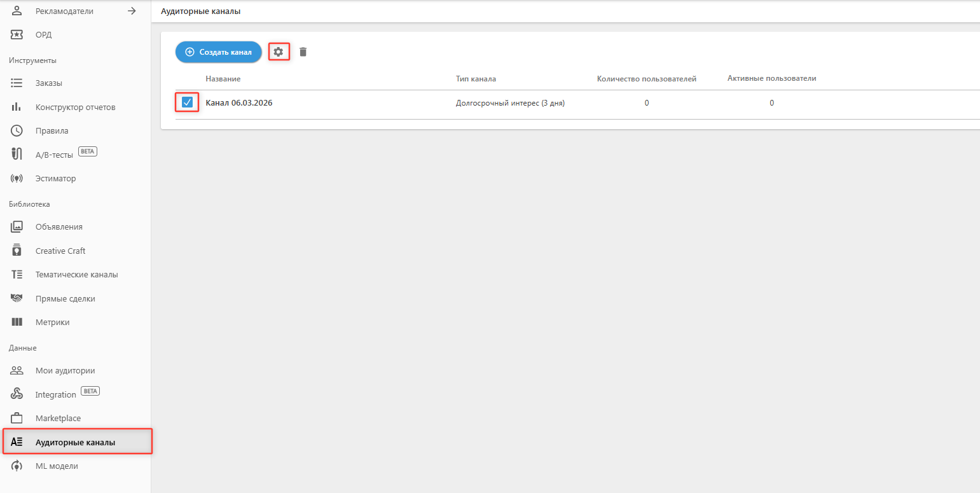Open the Заказы menu item
This screenshot has width=980, height=493.
pos(48,83)
